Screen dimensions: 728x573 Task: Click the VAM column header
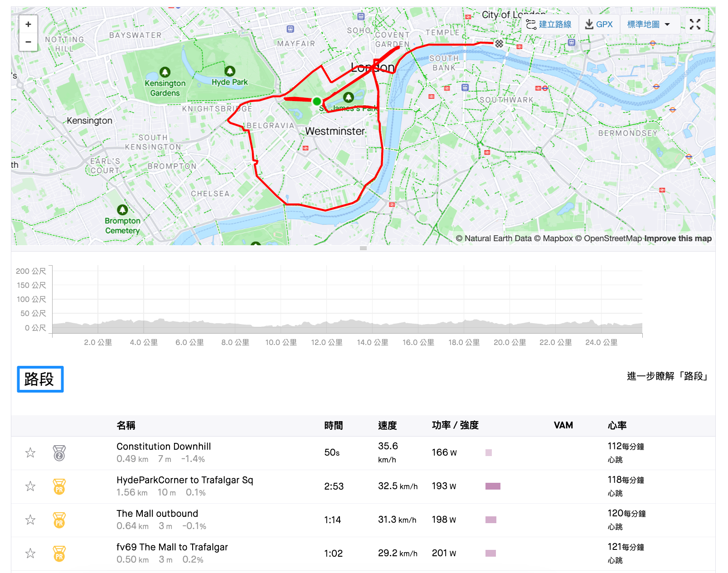coord(563,425)
